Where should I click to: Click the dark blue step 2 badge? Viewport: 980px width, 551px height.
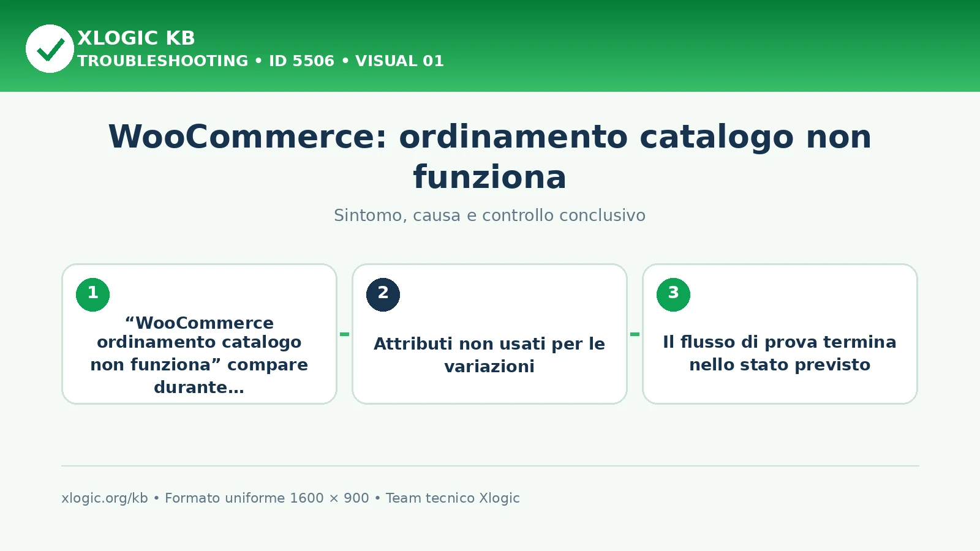tap(383, 294)
